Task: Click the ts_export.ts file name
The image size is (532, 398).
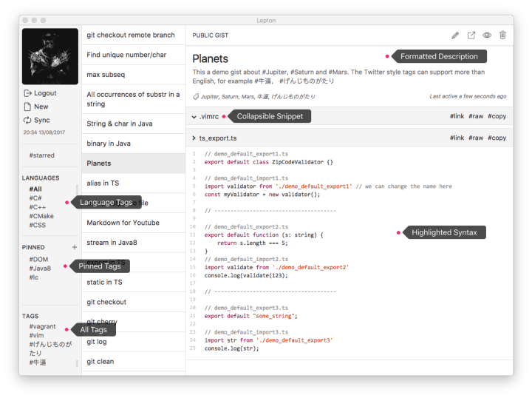Action: pyautogui.click(x=218, y=138)
